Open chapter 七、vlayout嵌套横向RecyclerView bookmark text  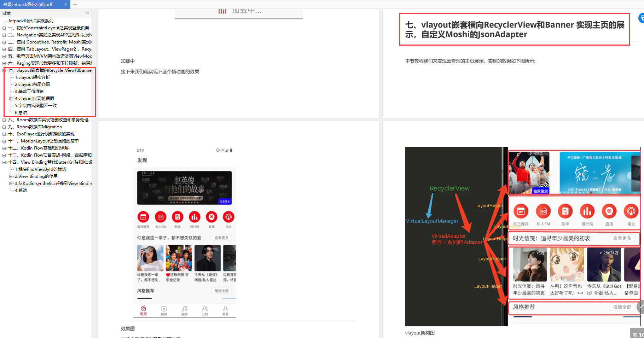[50, 70]
